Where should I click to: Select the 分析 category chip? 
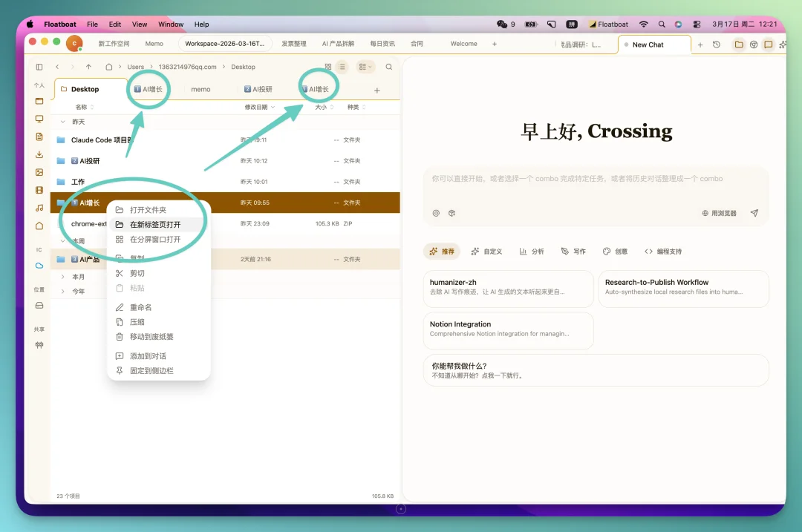point(532,252)
